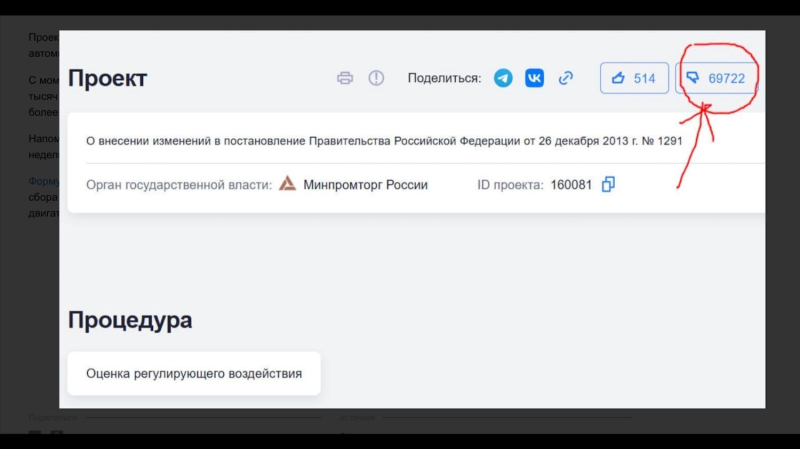Click the Проект heading

[x=107, y=78]
